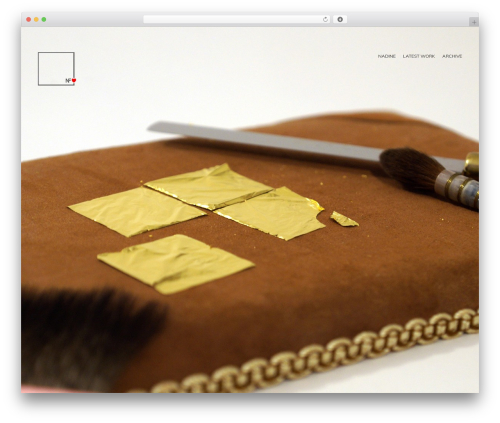This screenshot has height=423, width=500.
Task: Click the download button beside address bar
Action: [340, 19]
